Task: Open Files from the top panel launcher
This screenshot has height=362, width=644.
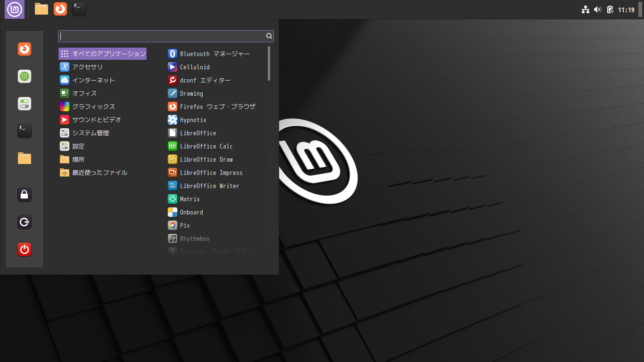Action: [41, 9]
